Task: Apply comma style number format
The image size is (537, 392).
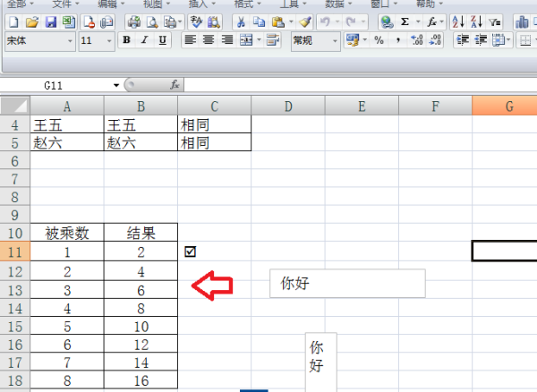Action: (x=398, y=41)
